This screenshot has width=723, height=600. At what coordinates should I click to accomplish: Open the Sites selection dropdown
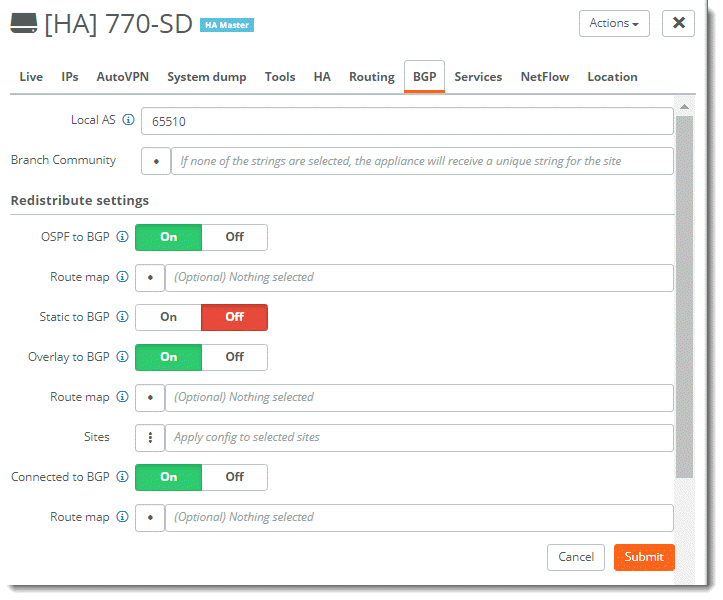point(150,438)
